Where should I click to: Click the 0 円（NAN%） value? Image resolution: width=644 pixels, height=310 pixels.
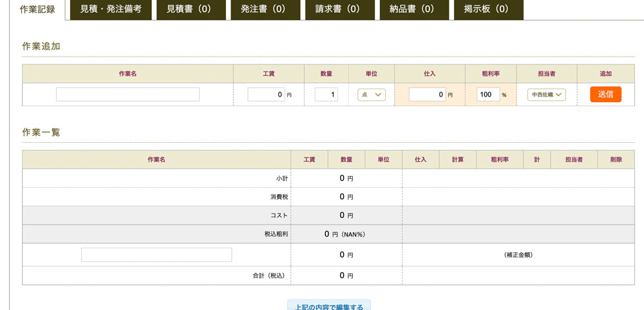pos(345,234)
